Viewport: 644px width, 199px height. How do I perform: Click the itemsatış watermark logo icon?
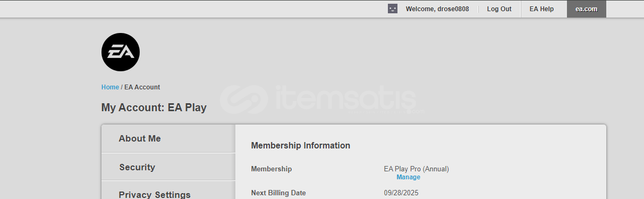(245, 99)
